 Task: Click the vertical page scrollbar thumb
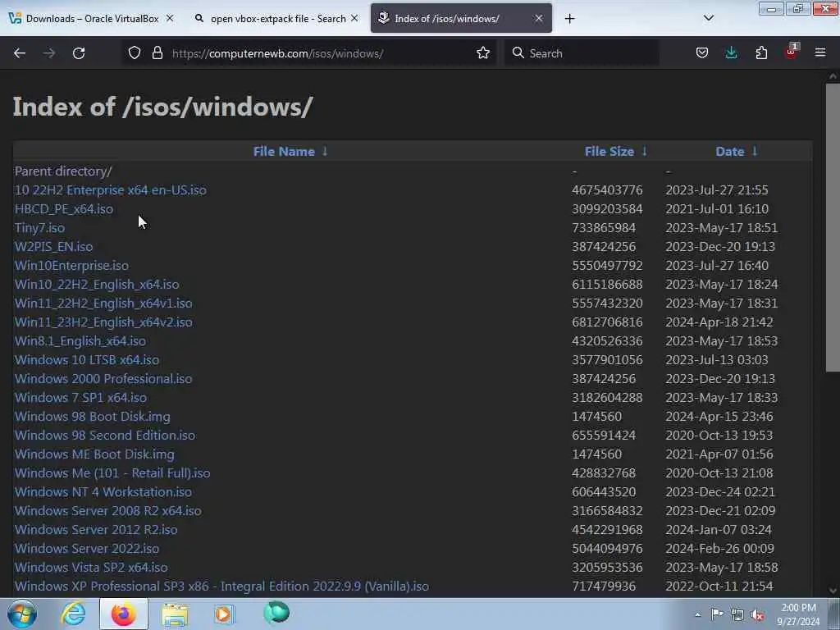[833, 228]
